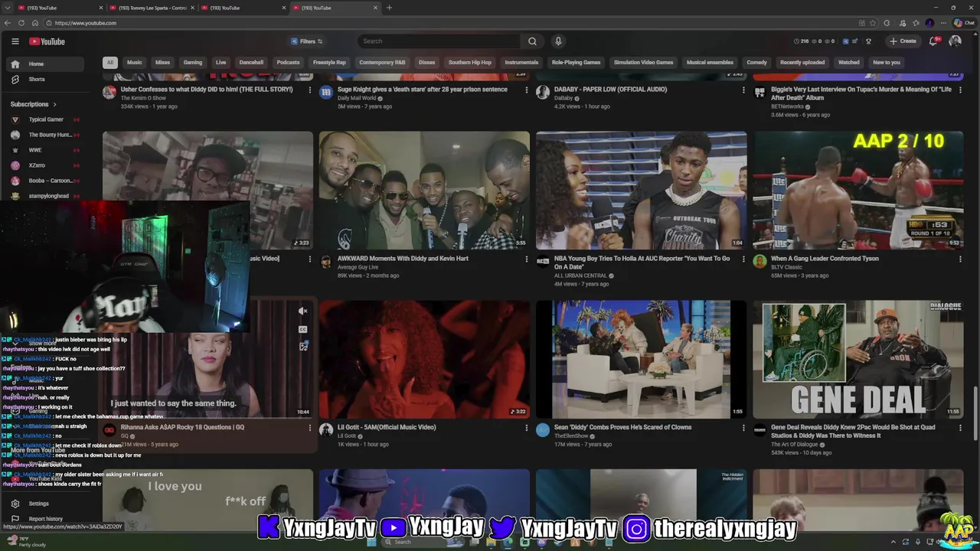Screen dimensions: 980x551
Task: Open the Lil Gotit channel avatar
Action: click(x=326, y=431)
